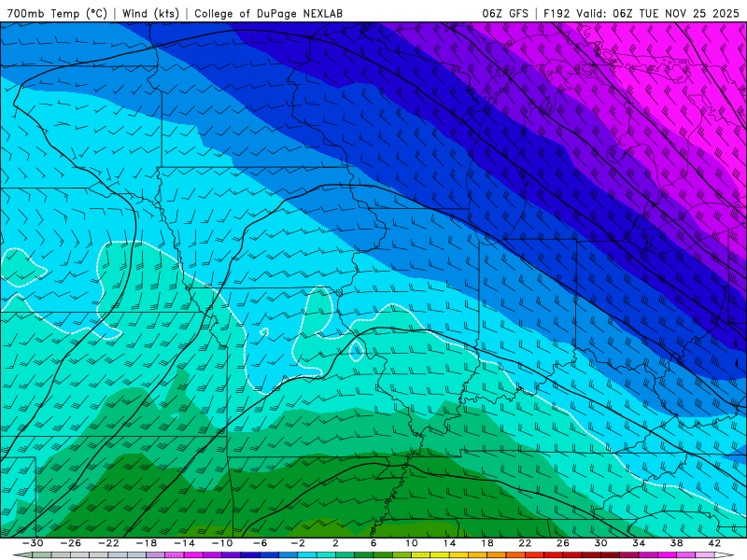Click the -10 legend value
Viewport: 747px width, 560px height.
(x=222, y=543)
